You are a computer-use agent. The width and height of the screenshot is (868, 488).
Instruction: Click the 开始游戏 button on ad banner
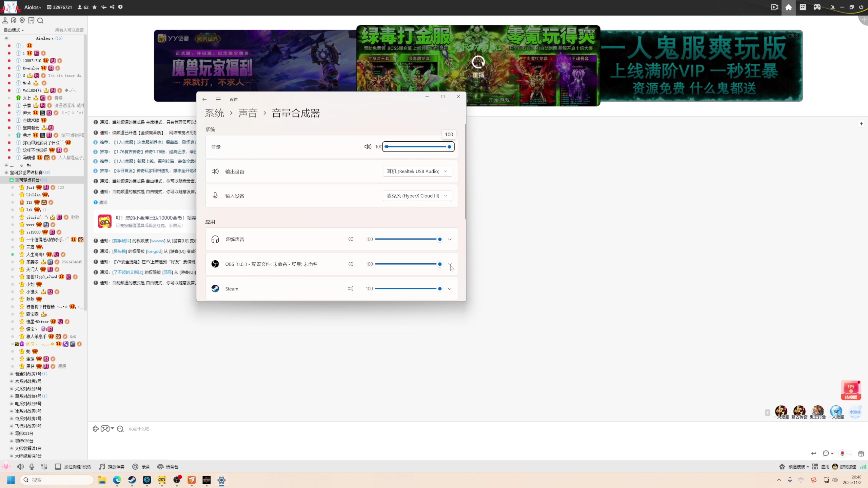499,100
